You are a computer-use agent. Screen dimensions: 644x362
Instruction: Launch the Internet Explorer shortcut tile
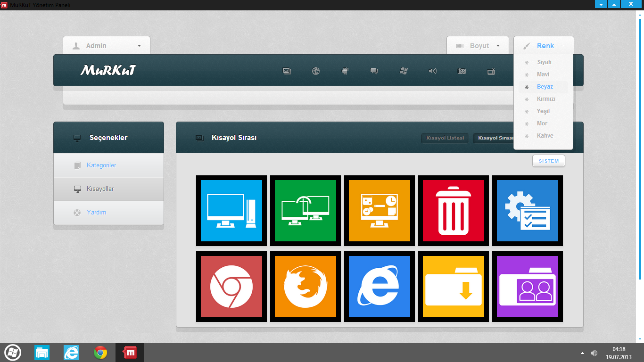click(380, 287)
